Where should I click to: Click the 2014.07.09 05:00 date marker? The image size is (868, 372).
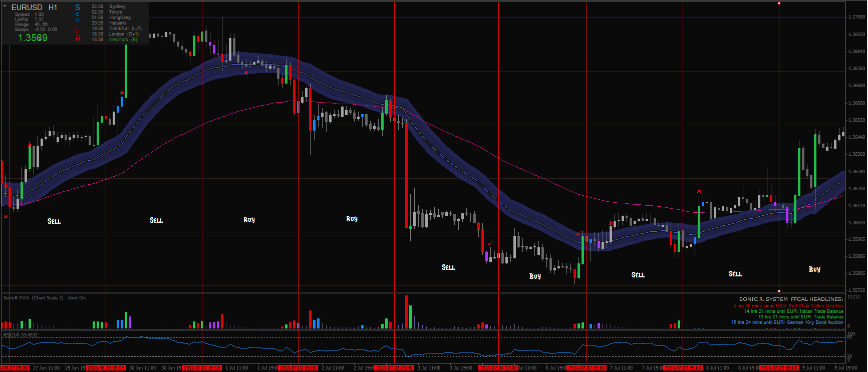(x=779, y=368)
